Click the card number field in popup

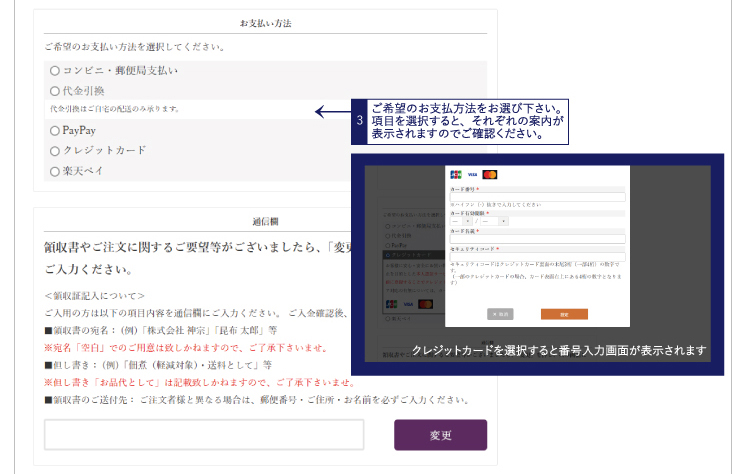(537, 197)
